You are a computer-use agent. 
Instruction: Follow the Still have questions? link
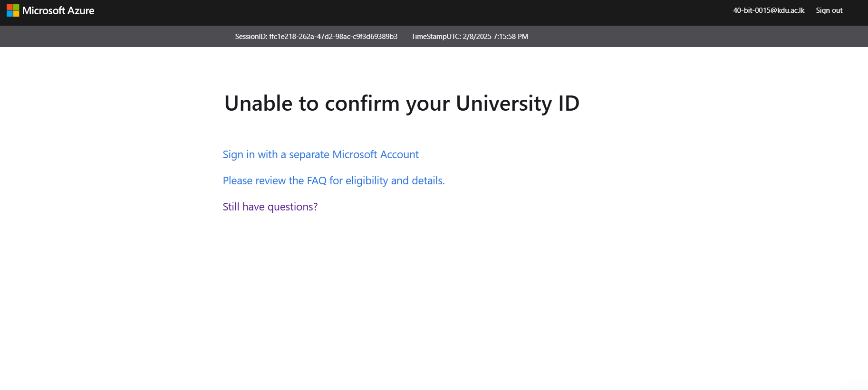pyautogui.click(x=270, y=207)
